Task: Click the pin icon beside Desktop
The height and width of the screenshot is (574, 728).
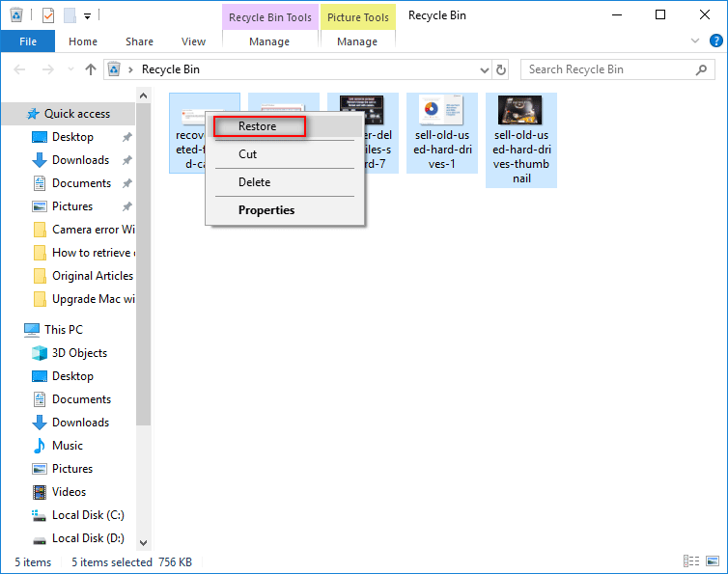Action: [x=126, y=137]
